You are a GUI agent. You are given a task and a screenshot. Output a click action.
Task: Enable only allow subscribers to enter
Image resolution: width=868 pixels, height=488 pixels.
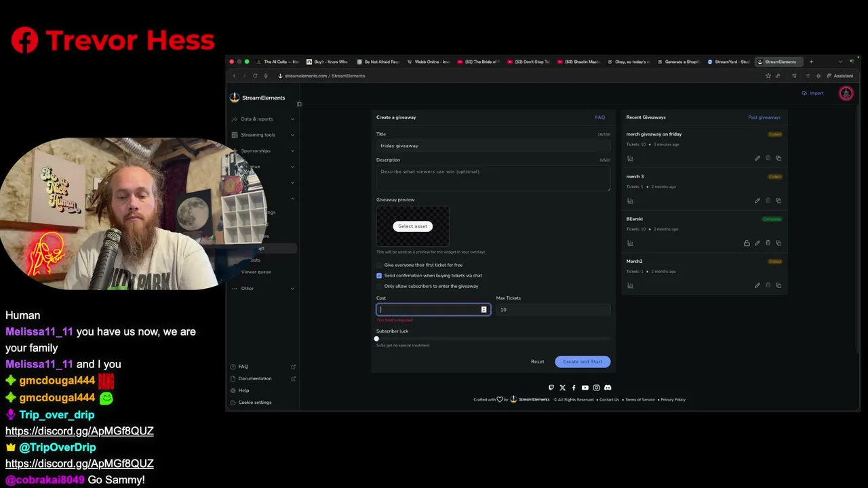coord(379,286)
